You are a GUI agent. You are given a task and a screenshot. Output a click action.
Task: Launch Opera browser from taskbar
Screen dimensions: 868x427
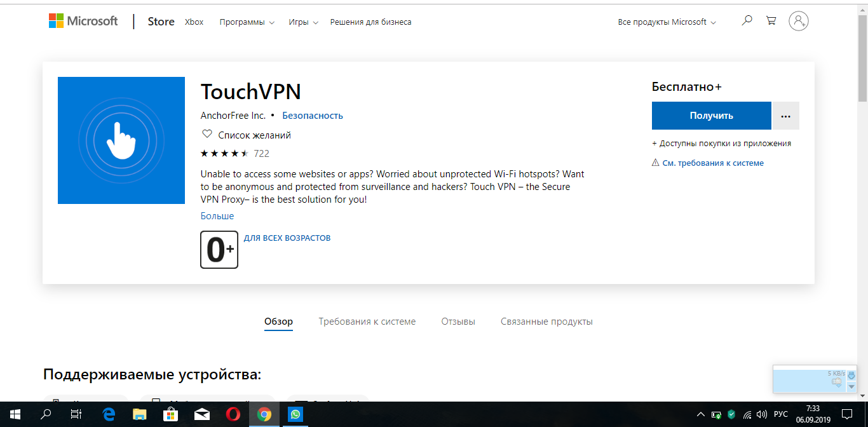233,414
